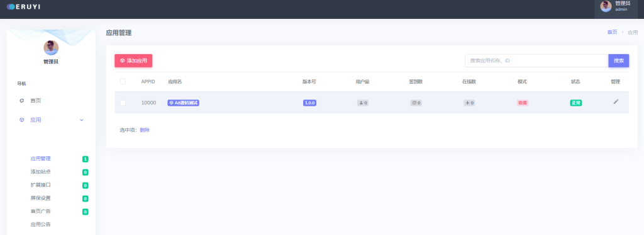Click the sign-in count badge showing 0
644x235 pixels.
click(416, 103)
